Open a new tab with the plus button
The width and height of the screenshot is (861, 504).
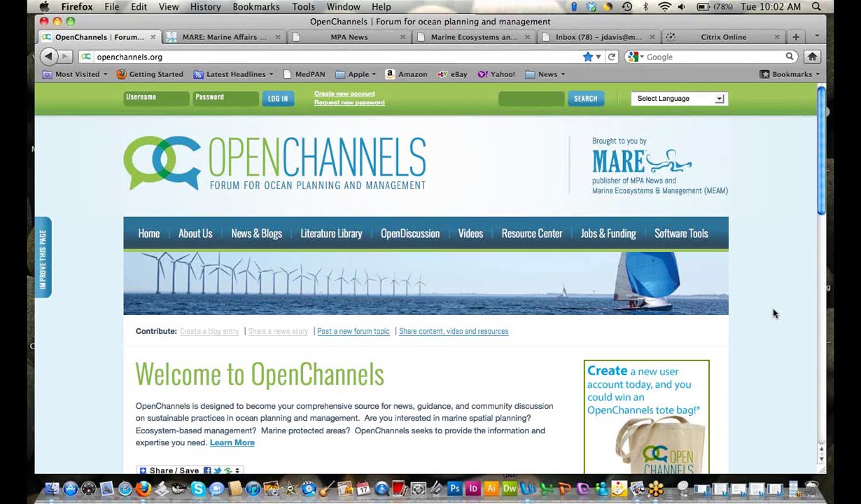pyautogui.click(x=796, y=37)
